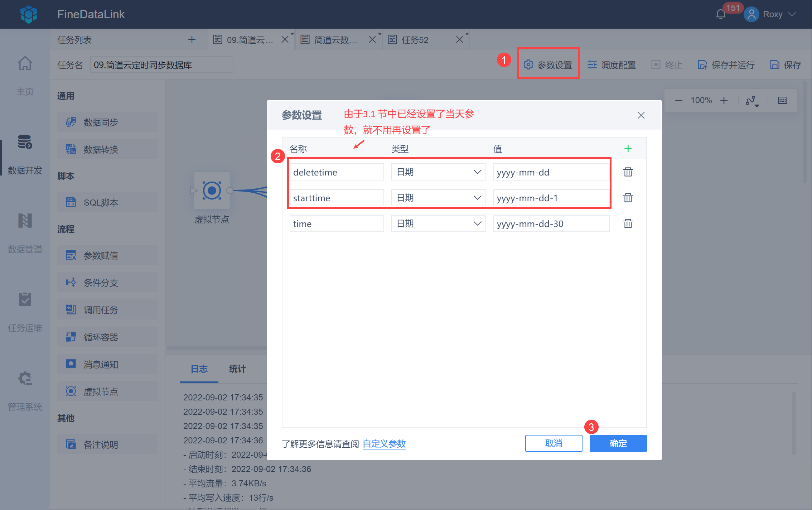
Task: Click the 虚拟节点 node on canvas
Action: click(212, 191)
